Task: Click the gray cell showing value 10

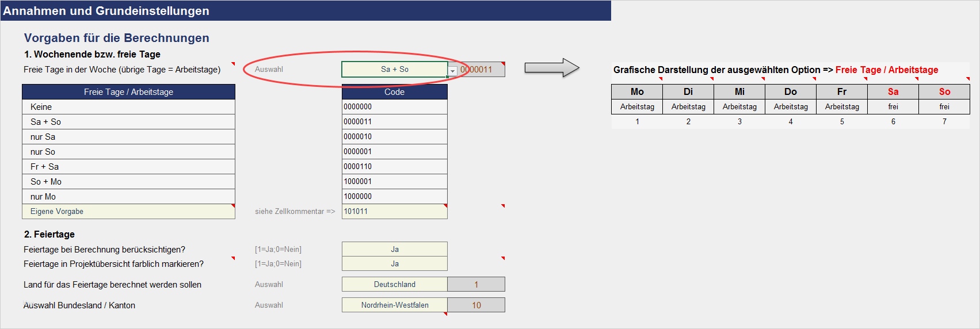Action: click(x=476, y=305)
